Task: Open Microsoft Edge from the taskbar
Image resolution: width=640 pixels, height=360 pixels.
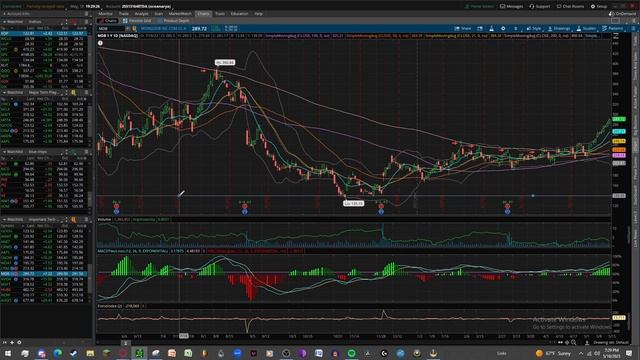Action: pos(57,353)
